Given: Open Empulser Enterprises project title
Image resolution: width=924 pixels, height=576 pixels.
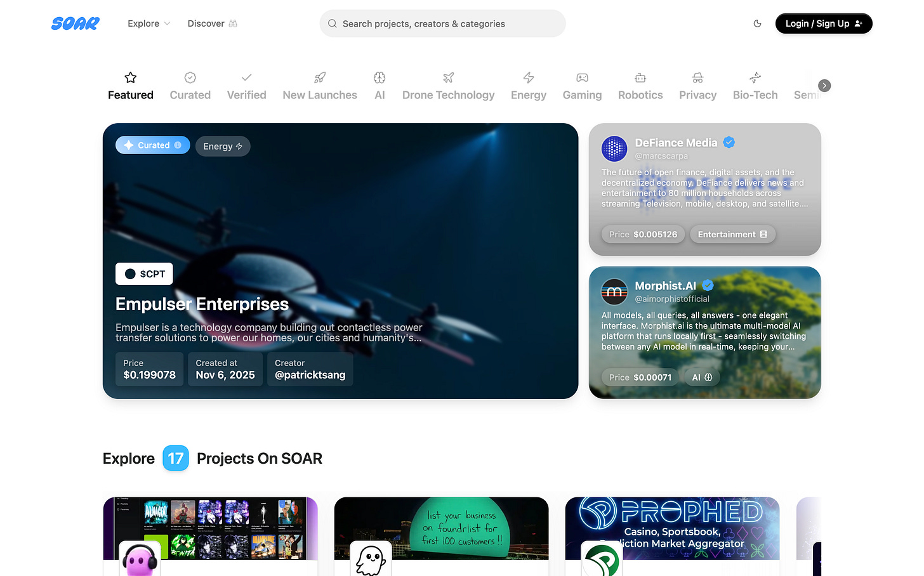Looking at the screenshot, I should pyautogui.click(x=202, y=304).
